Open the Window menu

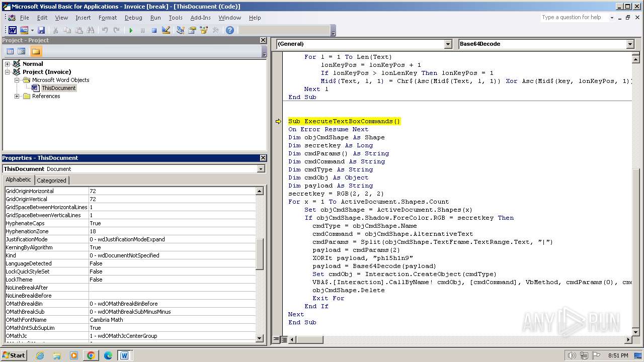click(x=230, y=18)
